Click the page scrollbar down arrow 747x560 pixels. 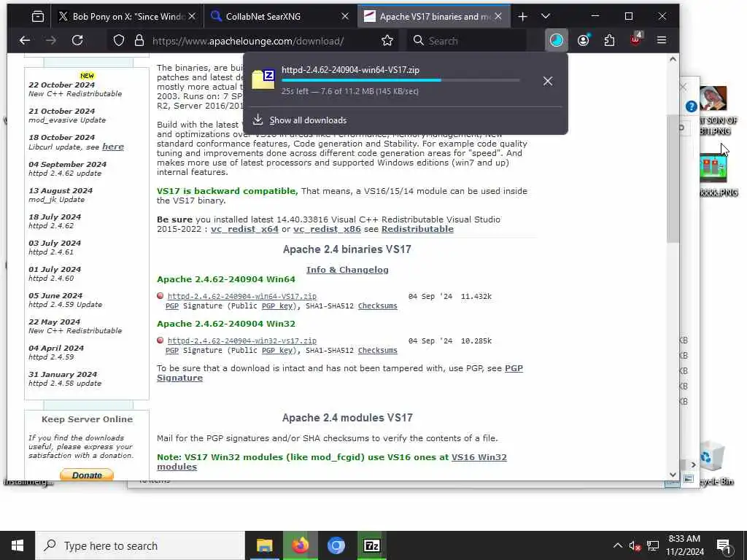(673, 474)
